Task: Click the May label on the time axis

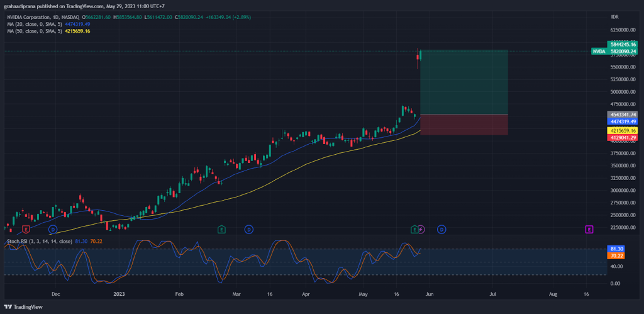Action: tap(363, 294)
